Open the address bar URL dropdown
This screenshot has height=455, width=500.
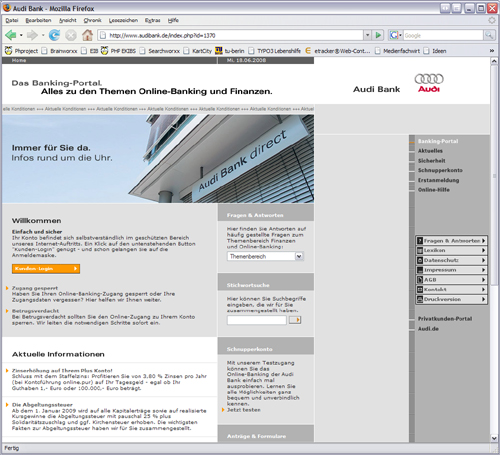[x=367, y=35]
